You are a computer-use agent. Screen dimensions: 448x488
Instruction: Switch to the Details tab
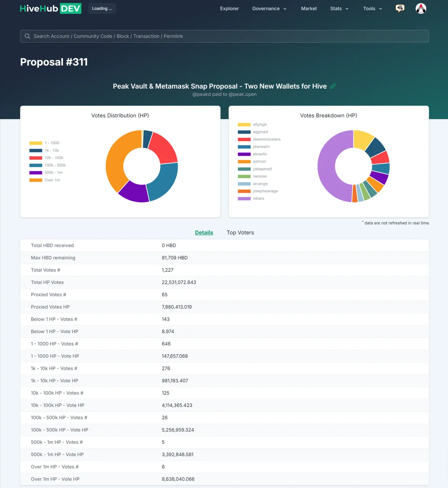click(204, 233)
